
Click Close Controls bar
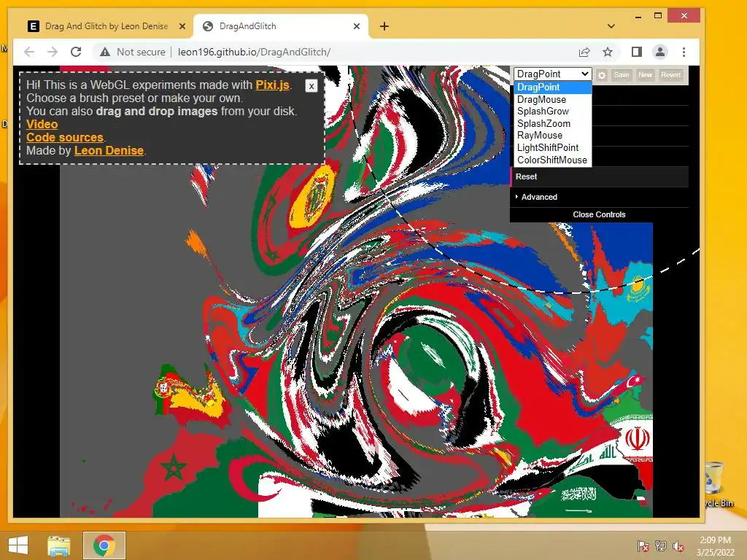(x=600, y=215)
